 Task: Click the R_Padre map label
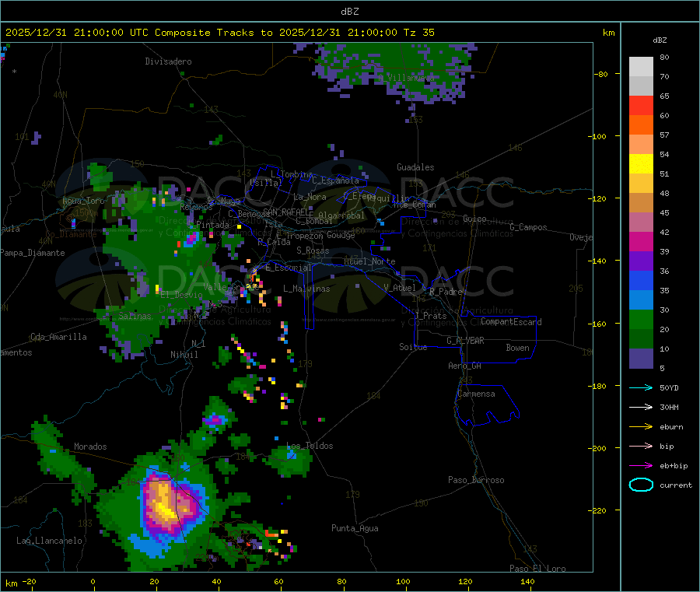click(446, 292)
